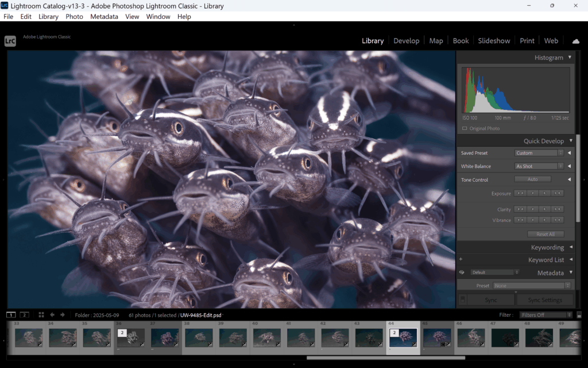Click the develop adjustments badge on photo 33
This screenshot has width=588, height=368.
tap(40, 344)
